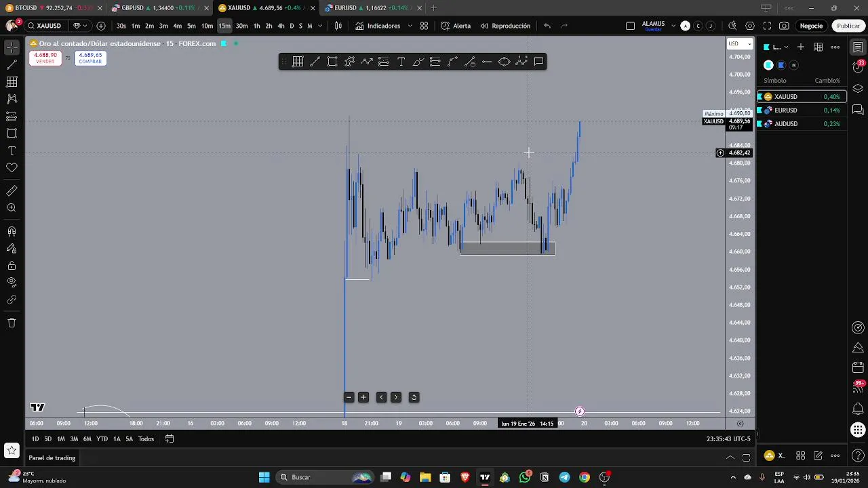
Task: Select the YTD date range
Action: (102, 439)
